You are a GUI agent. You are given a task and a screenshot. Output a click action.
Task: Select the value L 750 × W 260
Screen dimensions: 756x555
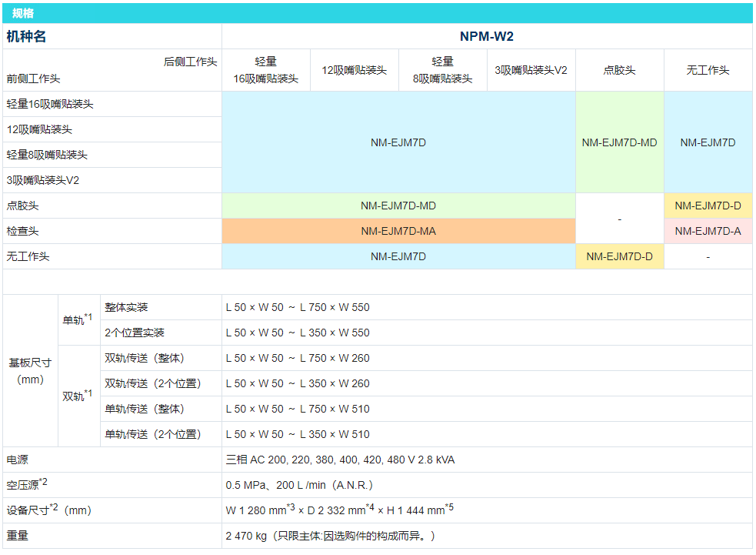[335, 358]
